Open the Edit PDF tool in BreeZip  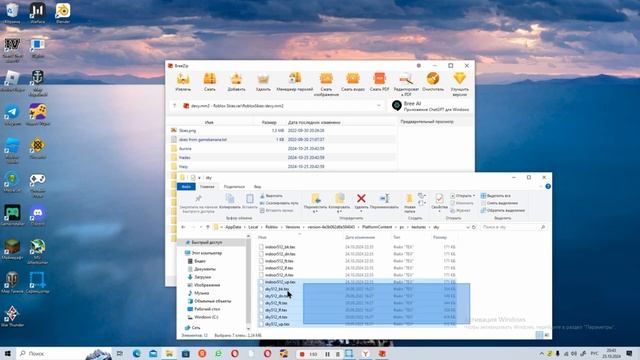tap(406, 84)
